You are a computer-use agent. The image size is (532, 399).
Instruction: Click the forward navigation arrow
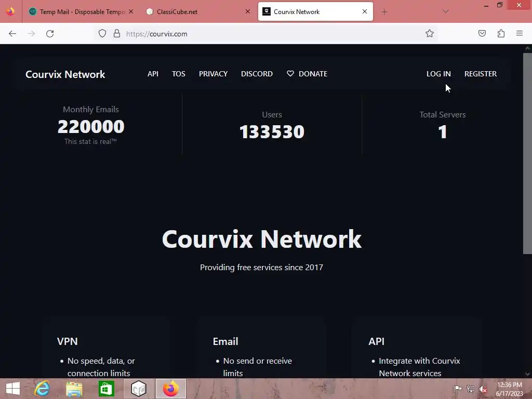(x=31, y=34)
